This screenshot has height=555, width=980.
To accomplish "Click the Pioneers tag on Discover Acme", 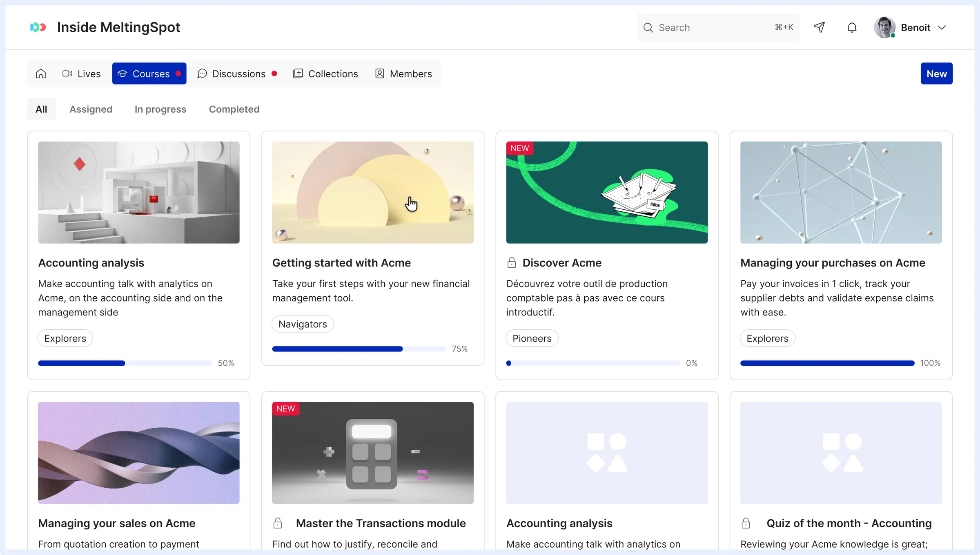I will point(532,338).
